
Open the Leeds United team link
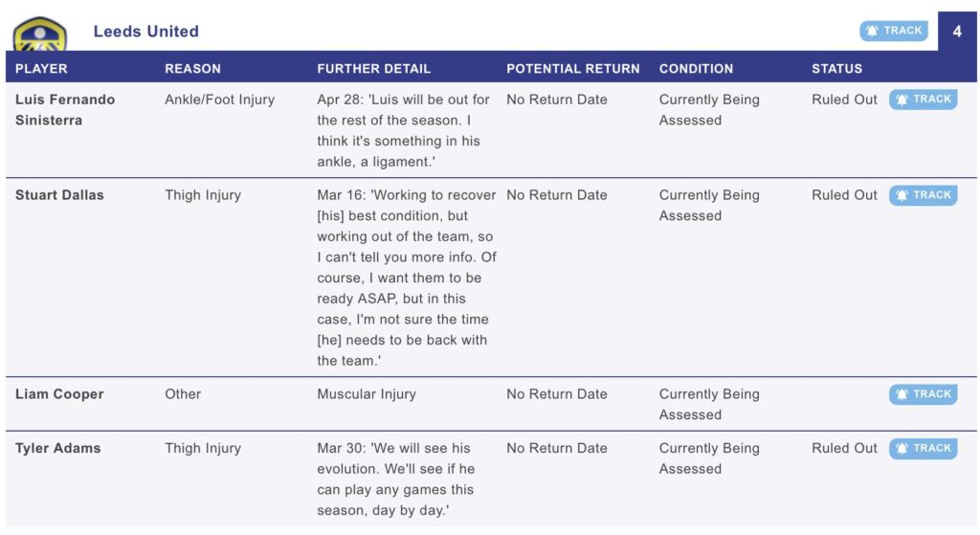(x=146, y=32)
